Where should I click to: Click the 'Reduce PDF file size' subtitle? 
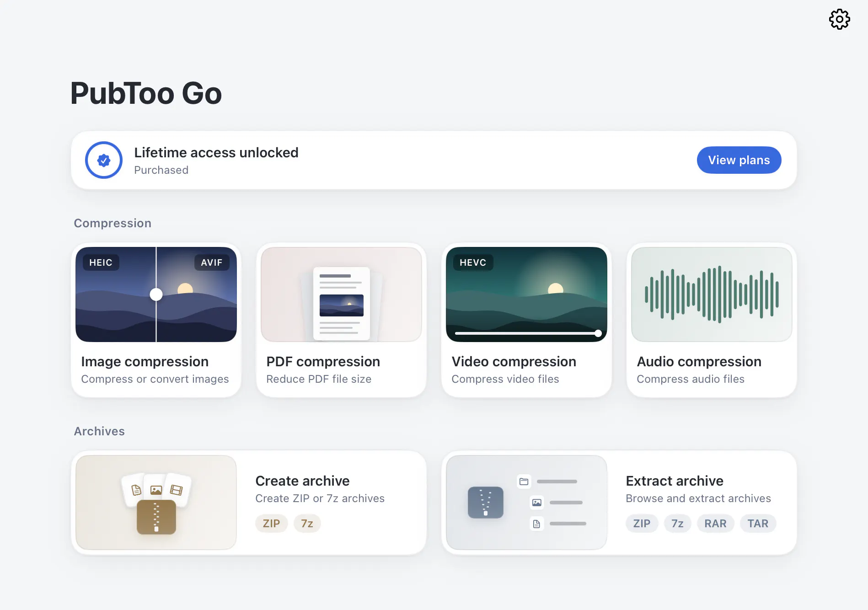319,379
